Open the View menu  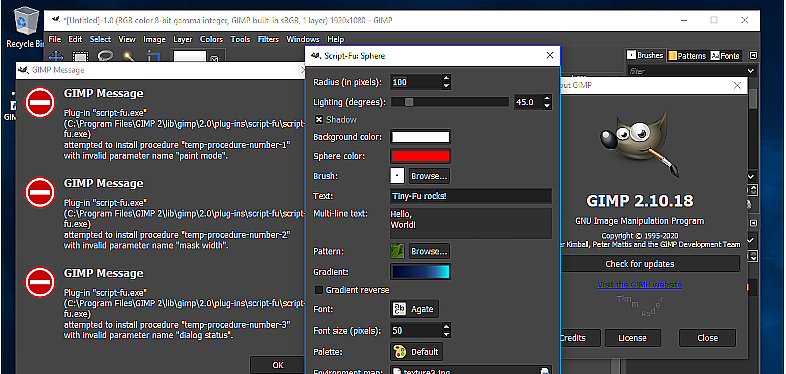pos(127,39)
